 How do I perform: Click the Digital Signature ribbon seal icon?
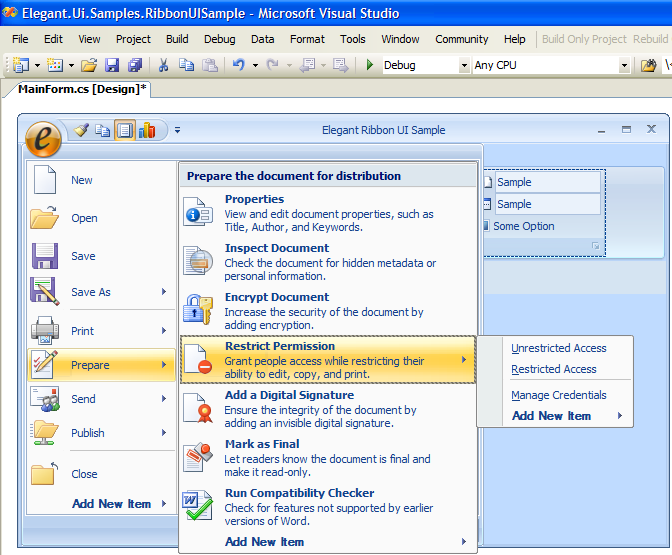[198, 408]
